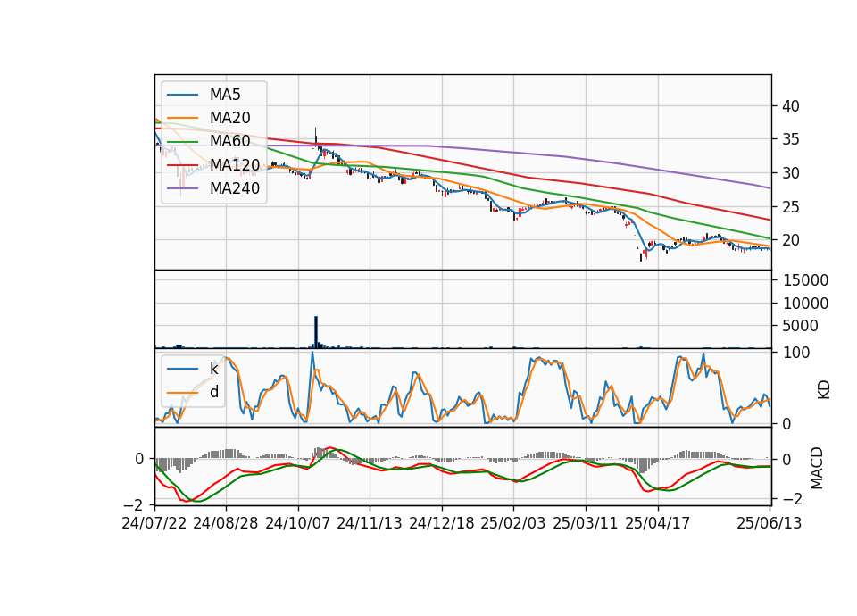Click the volume axis value 15000
Viewport: 857px width, 616px height.
point(805,280)
